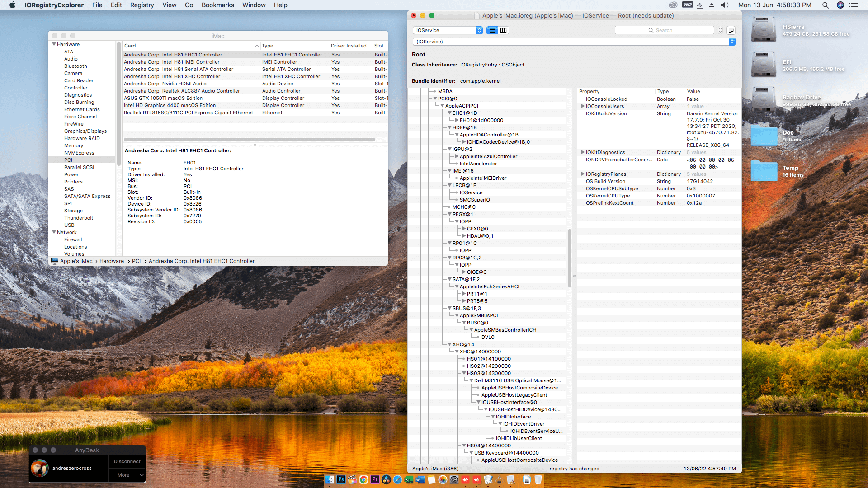Open the Registry menu
This screenshot has width=868, height=488.
pyautogui.click(x=142, y=5)
